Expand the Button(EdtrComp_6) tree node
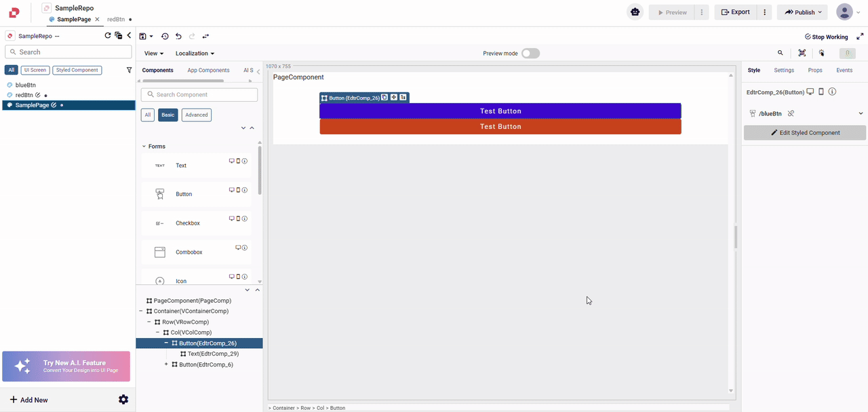The image size is (868, 412). [x=166, y=364]
